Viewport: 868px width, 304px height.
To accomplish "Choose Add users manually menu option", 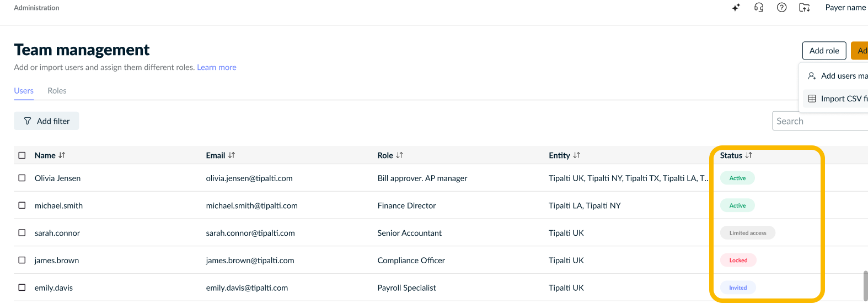I will point(838,76).
